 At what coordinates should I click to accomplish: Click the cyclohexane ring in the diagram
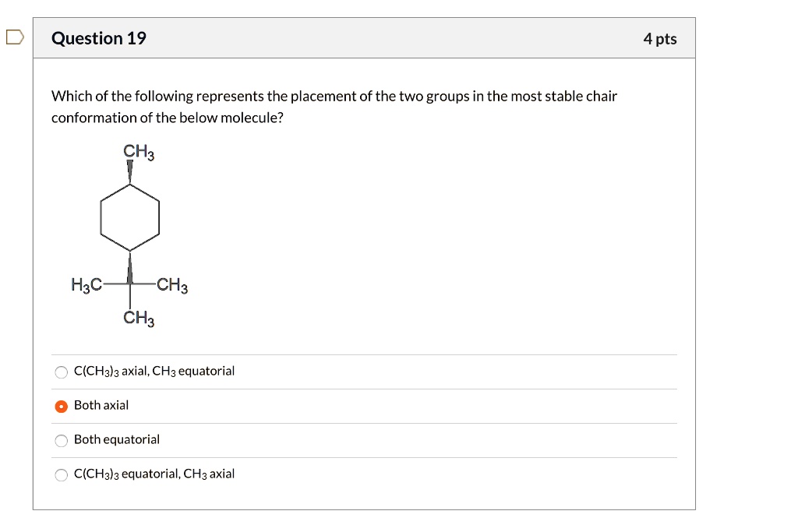(x=131, y=217)
